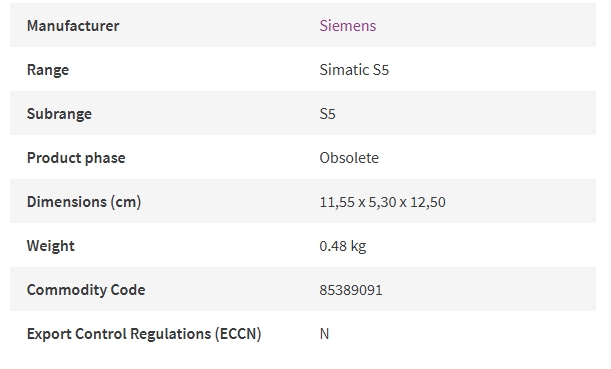This screenshot has height=369, width=611.
Task: Select the N value for ECCN
Action: [x=324, y=334]
